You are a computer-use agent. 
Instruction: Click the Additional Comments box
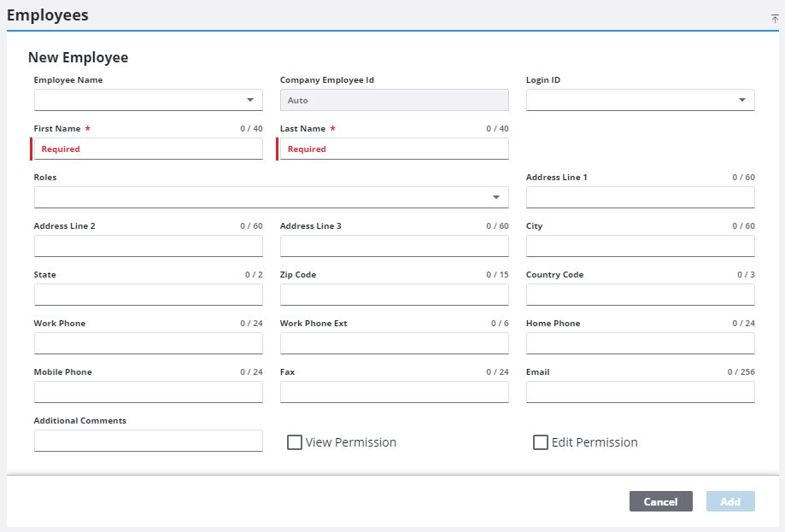[x=148, y=441]
